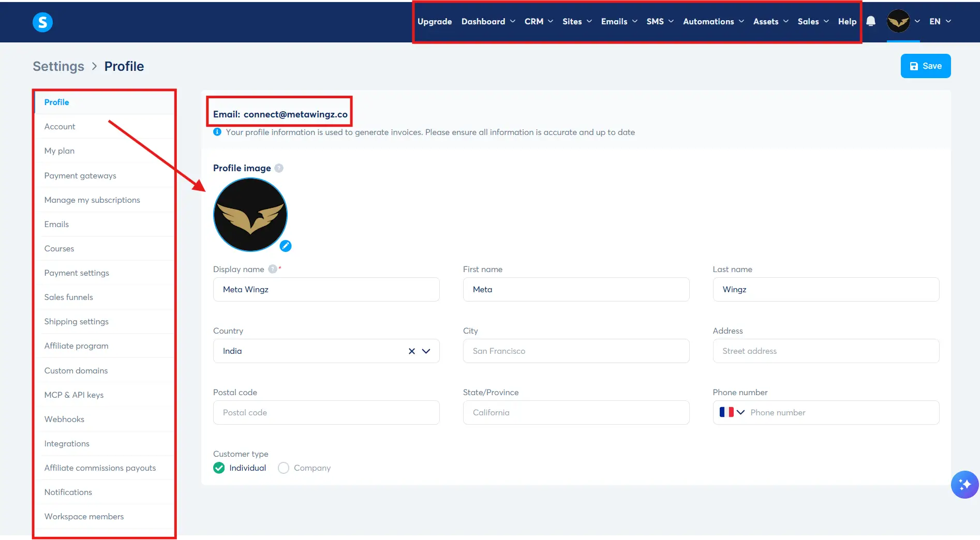
Task: Click the info icon before profile information notice
Action: point(217,132)
